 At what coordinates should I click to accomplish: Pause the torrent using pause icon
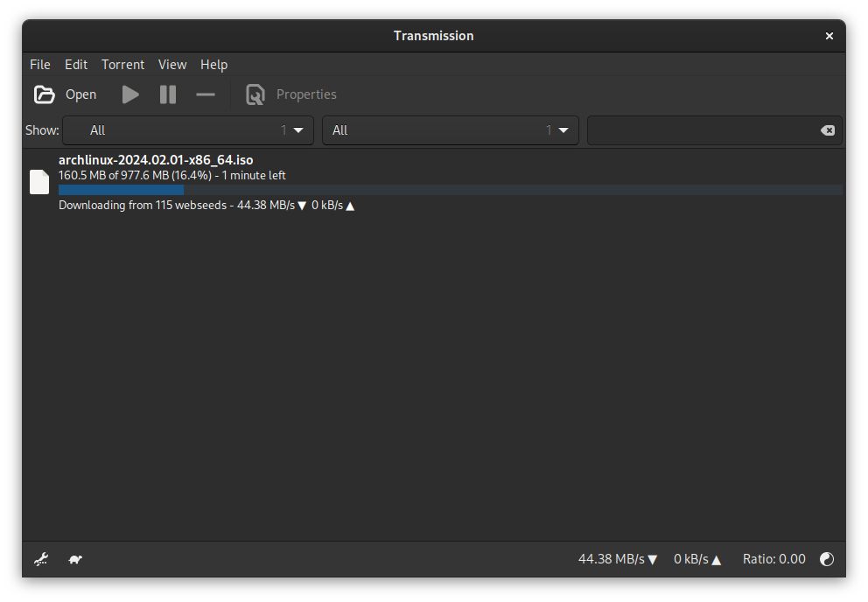168,94
